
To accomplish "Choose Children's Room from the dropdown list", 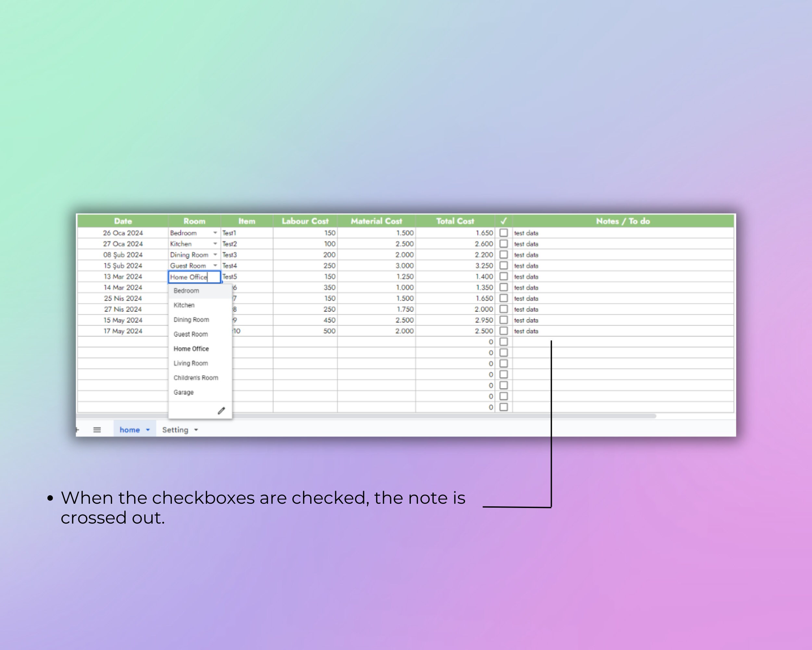I will [x=200, y=378].
